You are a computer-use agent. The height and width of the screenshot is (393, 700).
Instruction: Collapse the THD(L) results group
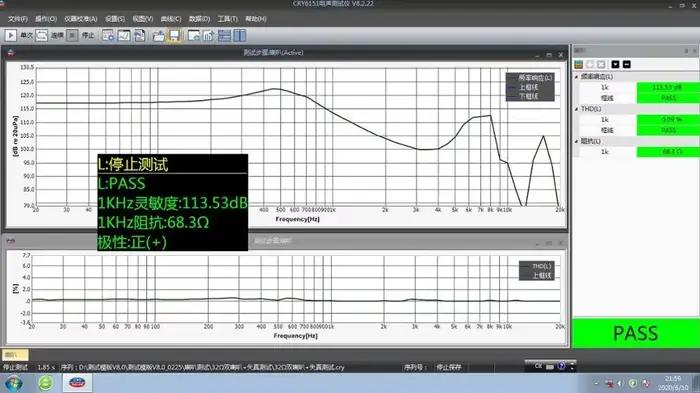pos(576,109)
